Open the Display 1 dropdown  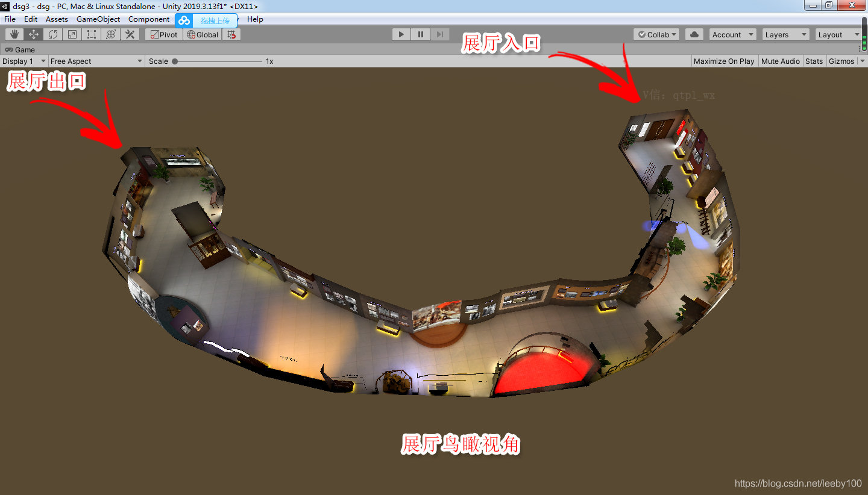(x=23, y=61)
